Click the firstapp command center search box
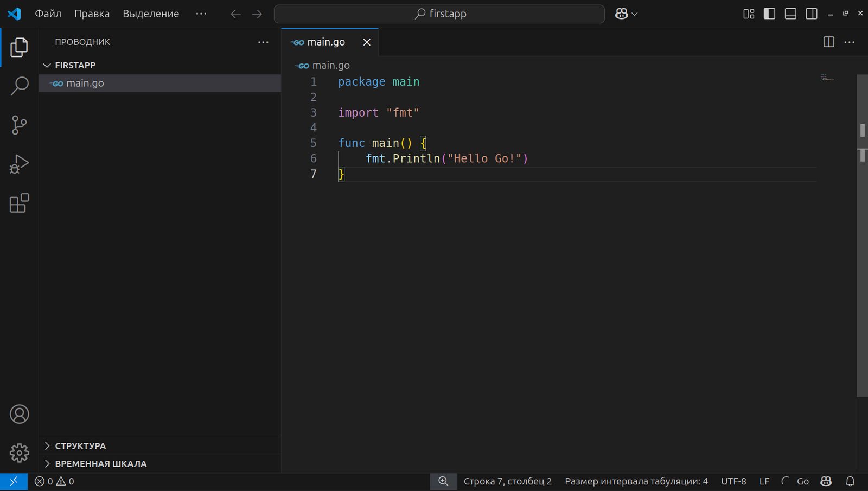This screenshot has width=868, height=491. 439,14
